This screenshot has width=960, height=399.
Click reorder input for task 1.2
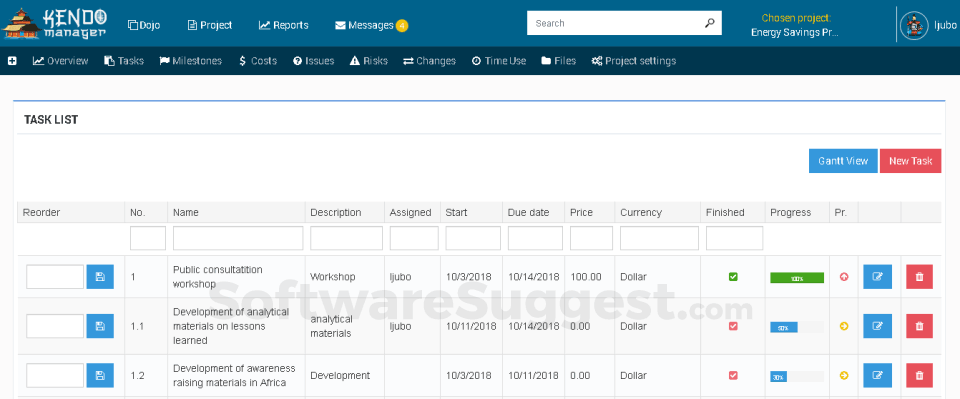click(54, 375)
